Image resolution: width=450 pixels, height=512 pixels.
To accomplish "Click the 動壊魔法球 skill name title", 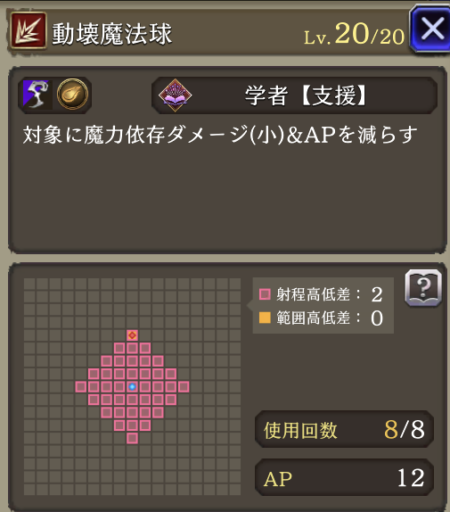I will pos(112,34).
